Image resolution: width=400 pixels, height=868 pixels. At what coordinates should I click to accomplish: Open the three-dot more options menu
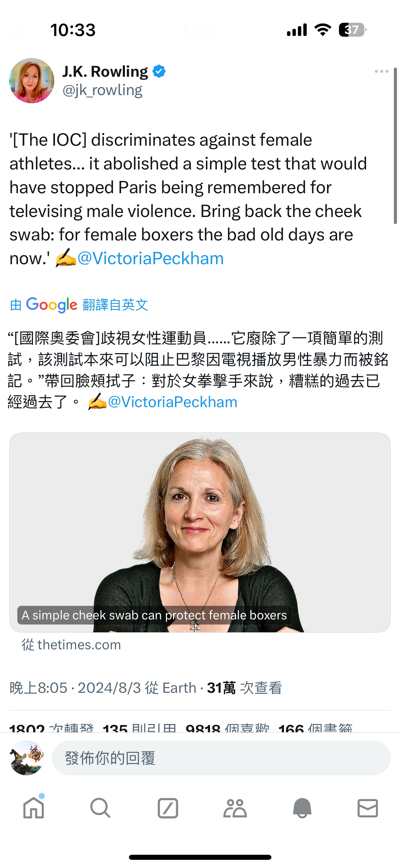pyautogui.click(x=381, y=71)
